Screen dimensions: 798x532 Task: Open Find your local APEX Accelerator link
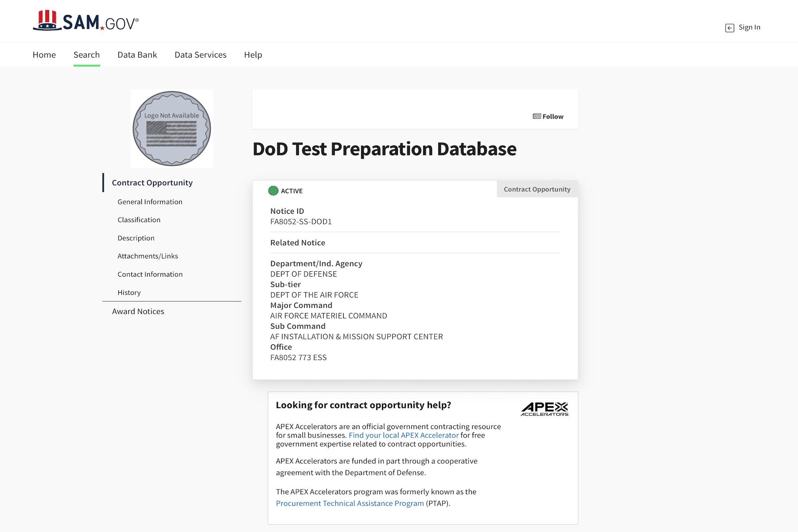tap(403, 435)
